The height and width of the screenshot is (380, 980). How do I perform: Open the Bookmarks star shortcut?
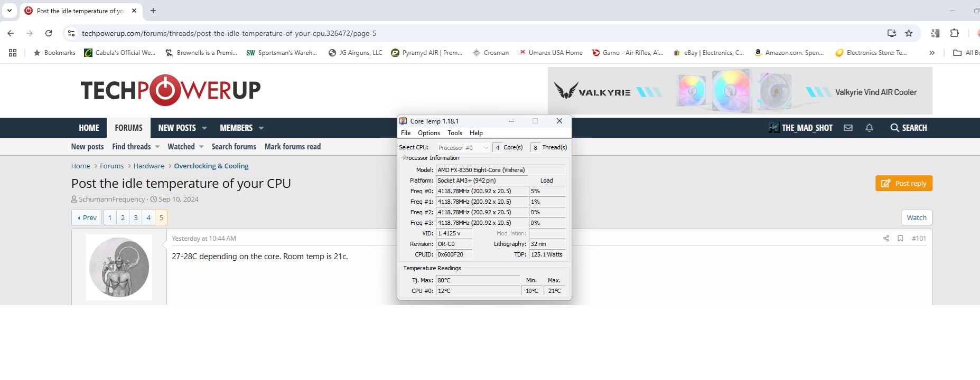54,53
